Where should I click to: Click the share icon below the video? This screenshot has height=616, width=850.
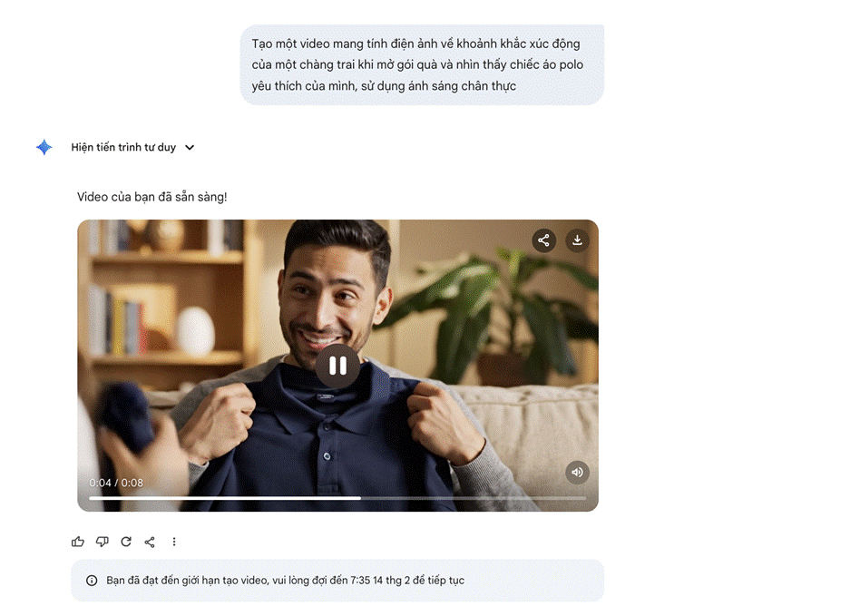click(x=150, y=541)
